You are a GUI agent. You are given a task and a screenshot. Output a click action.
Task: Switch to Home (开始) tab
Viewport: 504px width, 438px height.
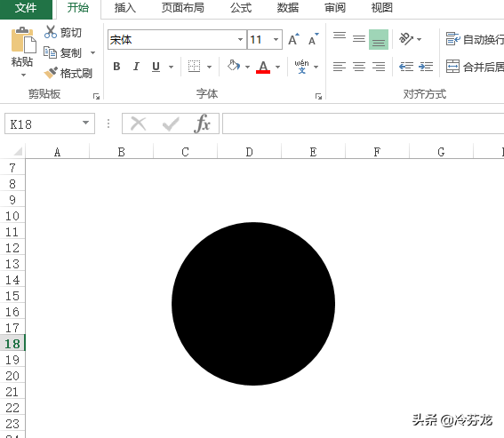tap(78, 8)
